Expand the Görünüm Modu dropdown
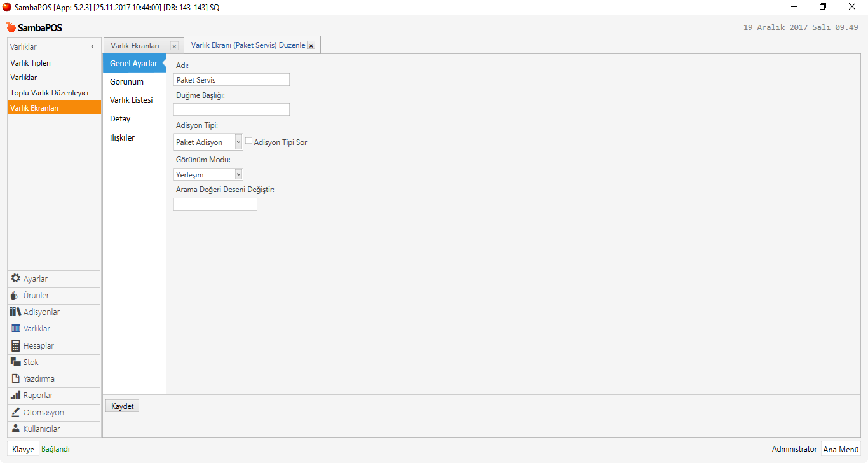 point(238,174)
